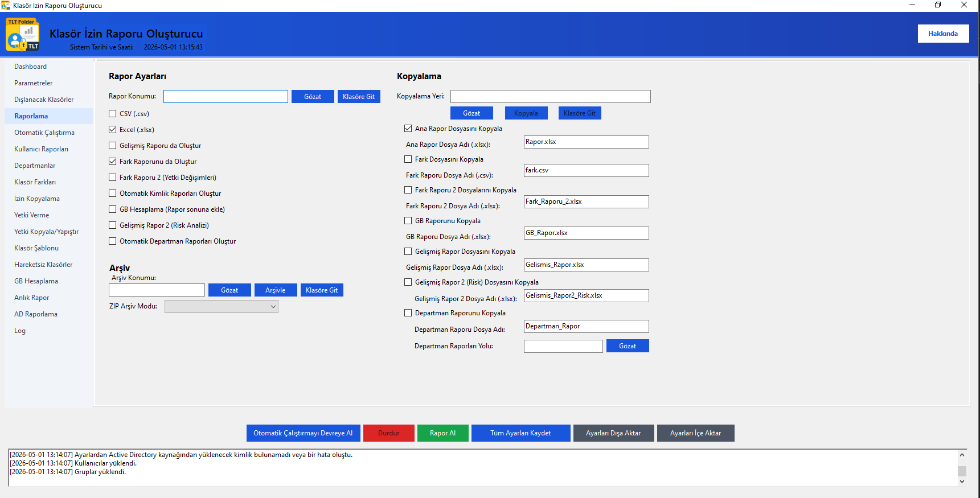Check Gelişmiş Rapor 2 (Risk) Dosyasını Kopyala
The image size is (980, 498).
point(408,282)
